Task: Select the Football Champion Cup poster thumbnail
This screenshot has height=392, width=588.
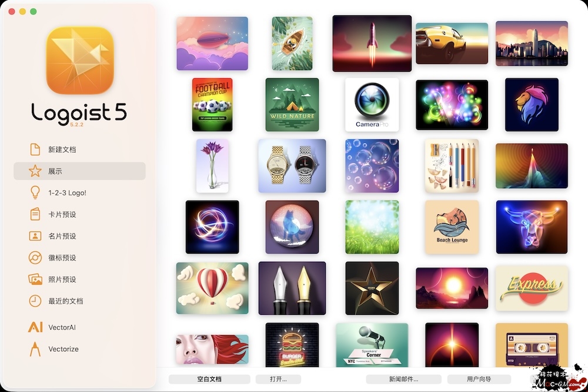Action: [212, 104]
